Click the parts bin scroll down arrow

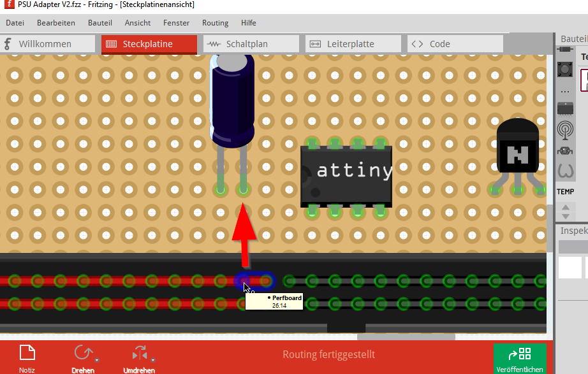(x=566, y=216)
